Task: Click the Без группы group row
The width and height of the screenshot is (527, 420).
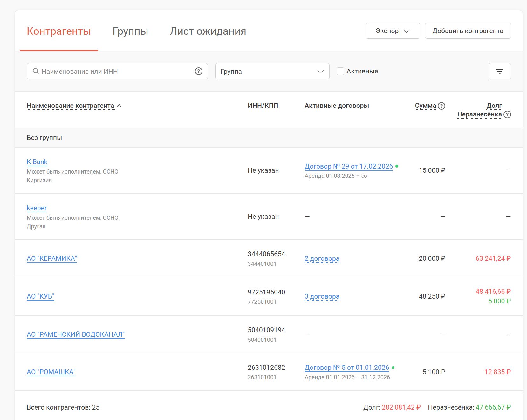Action: coord(269,138)
